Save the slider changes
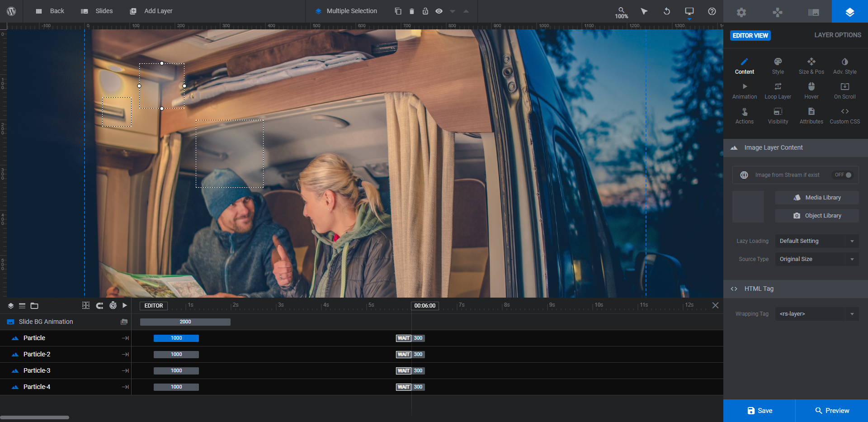Viewport: 868px width, 422px height. 759,411
